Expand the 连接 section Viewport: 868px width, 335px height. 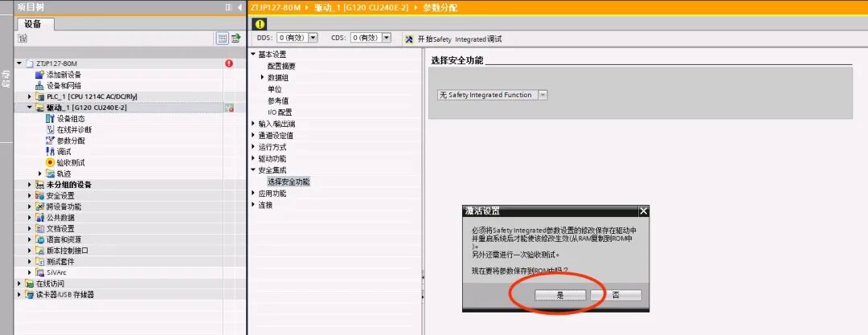[x=253, y=205]
